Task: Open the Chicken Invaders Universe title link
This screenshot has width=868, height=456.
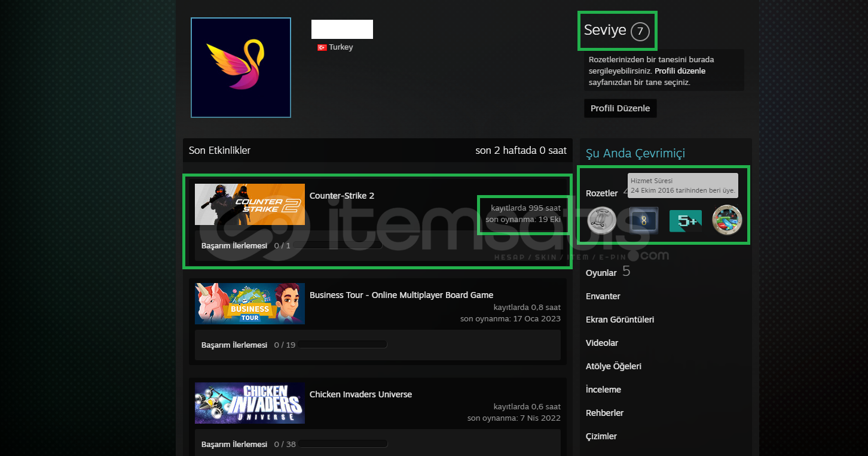Action: pos(360,394)
